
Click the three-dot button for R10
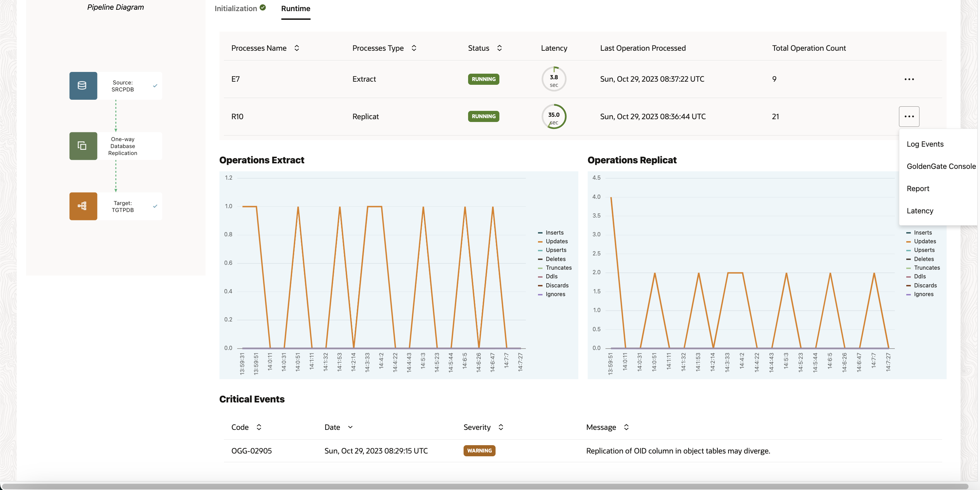click(909, 116)
